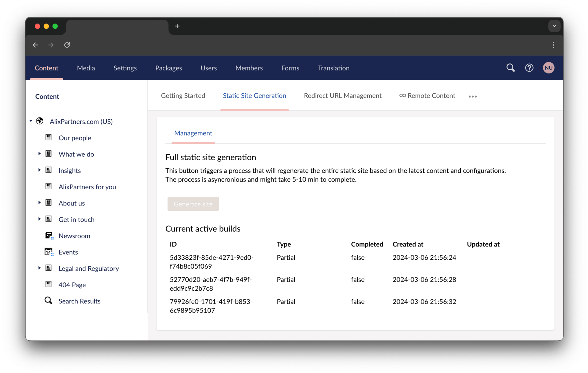Image resolution: width=588 pixels, height=373 pixels.
Task: Open the help question mark icon
Action: [x=529, y=68]
